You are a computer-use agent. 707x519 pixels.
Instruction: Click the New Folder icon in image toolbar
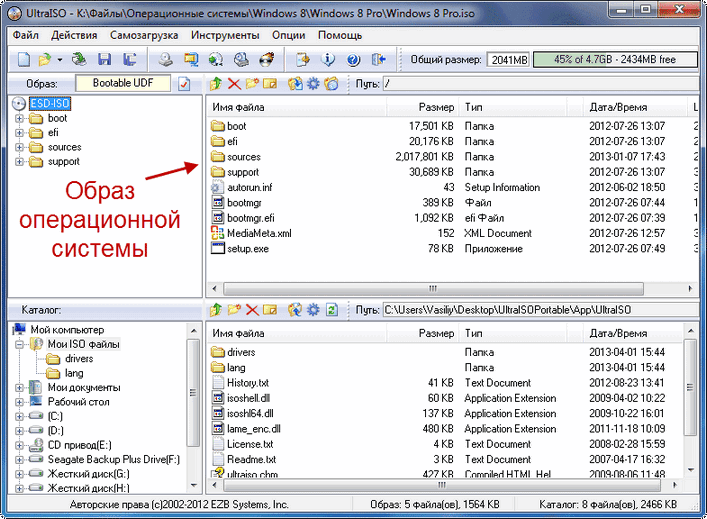tap(252, 84)
